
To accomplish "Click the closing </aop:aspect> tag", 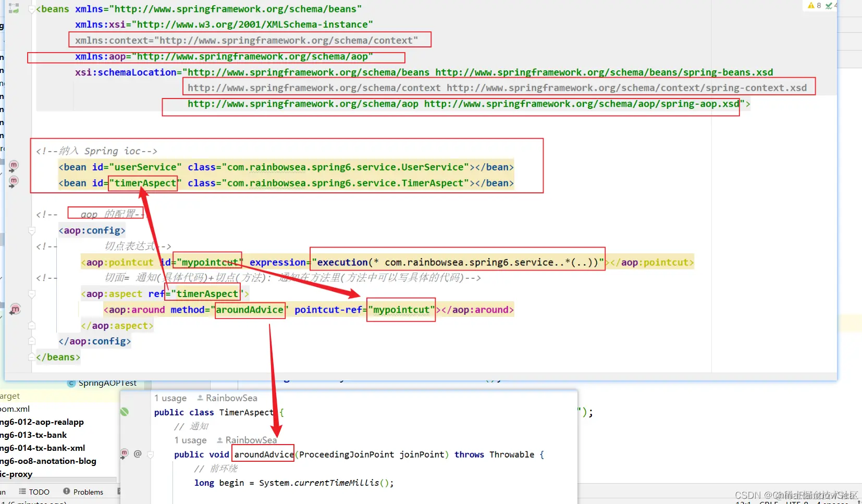I will tap(117, 326).
